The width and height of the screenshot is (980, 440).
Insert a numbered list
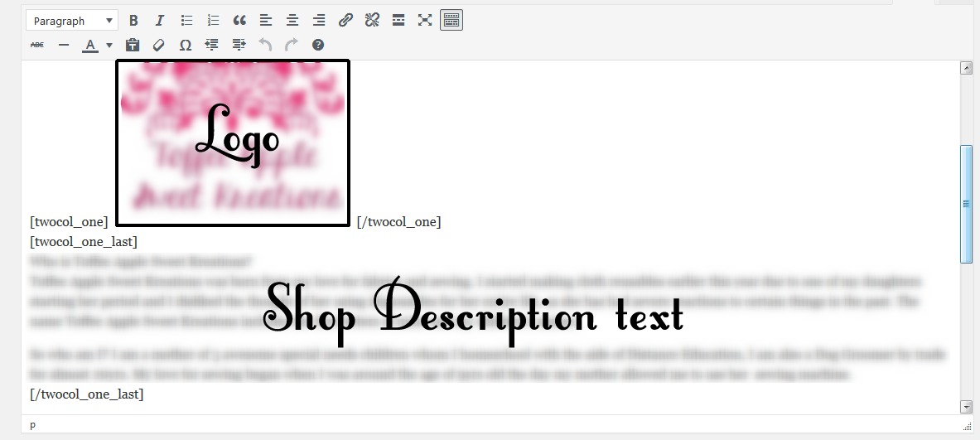(x=213, y=21)
